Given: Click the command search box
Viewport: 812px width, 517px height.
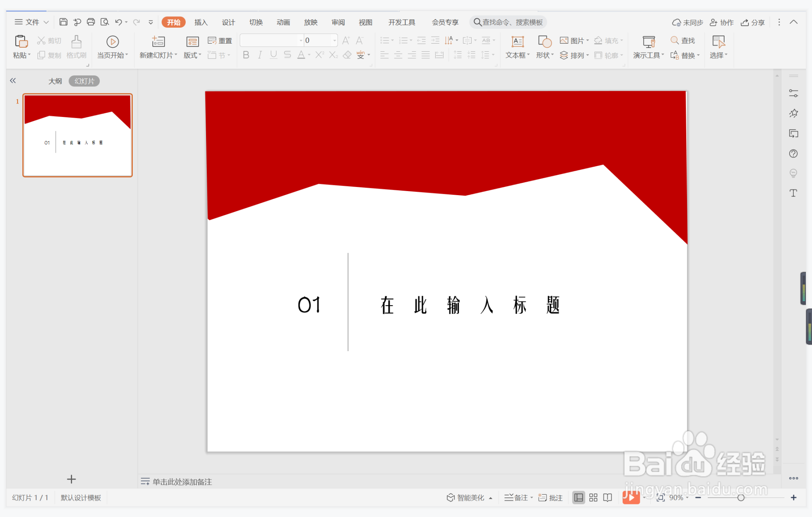Looking at the screenshot, I should (508, 22).
